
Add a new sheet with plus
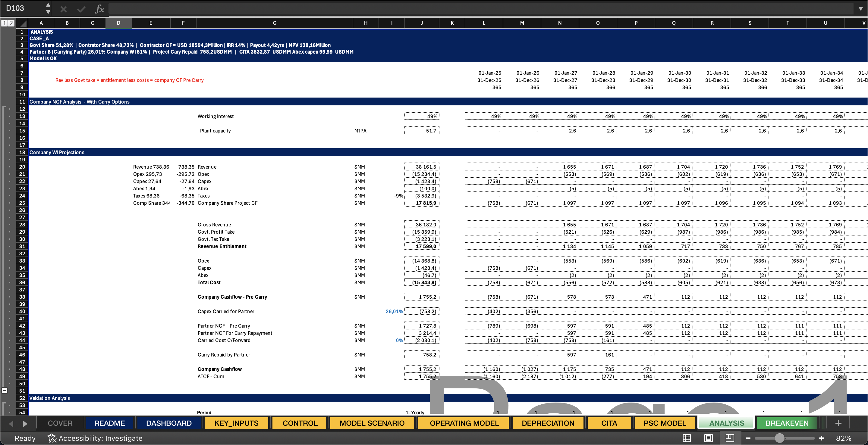tap(838, 423)
